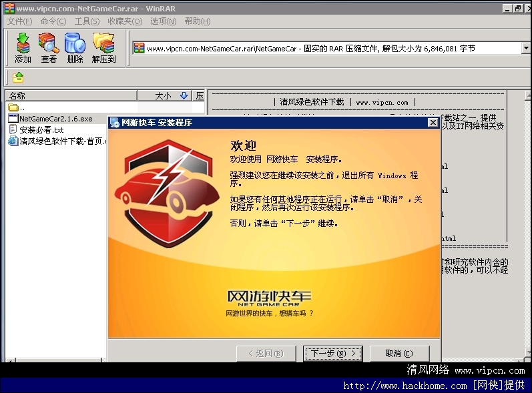Minimize the WinRAR window
Image resolution: width=532 pixels, height=393 pixels.
click(507, 8)
